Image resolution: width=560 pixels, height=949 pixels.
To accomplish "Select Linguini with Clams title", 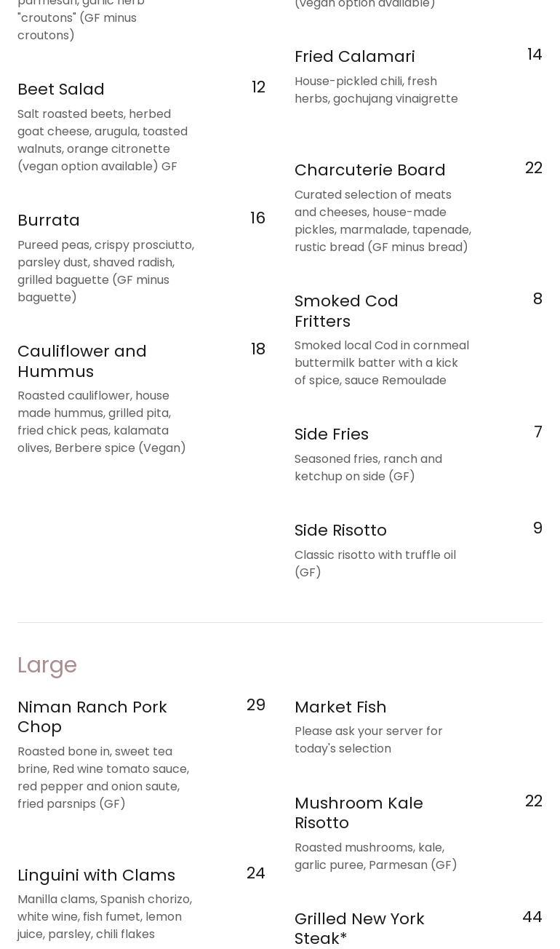I will tap(96, 875).
